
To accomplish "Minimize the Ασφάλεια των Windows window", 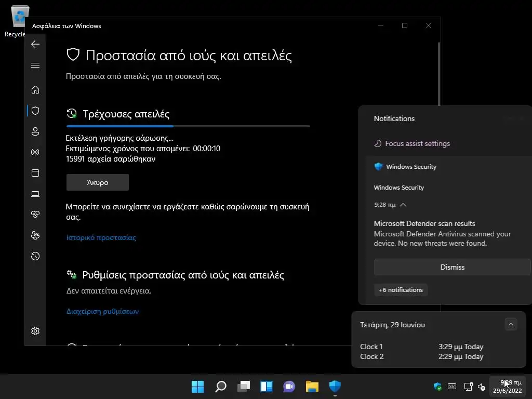I will tap(381, 25).
